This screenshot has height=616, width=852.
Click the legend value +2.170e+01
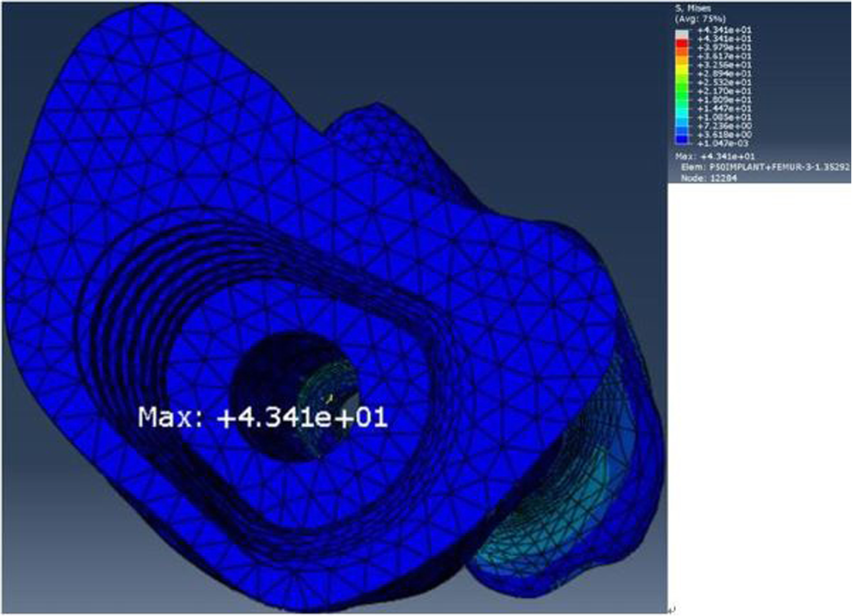pos(724,91)
